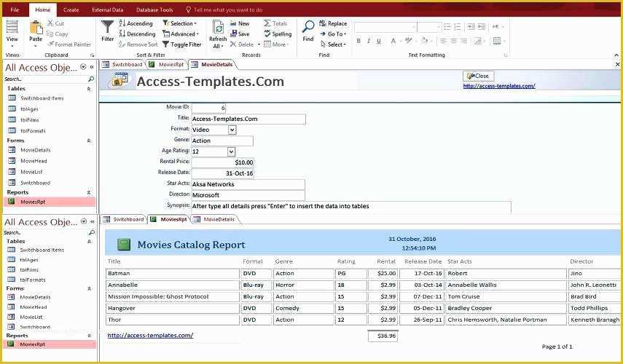Sort records Ascending
This screenshot has height=364, width=623.
pos(136,23)
